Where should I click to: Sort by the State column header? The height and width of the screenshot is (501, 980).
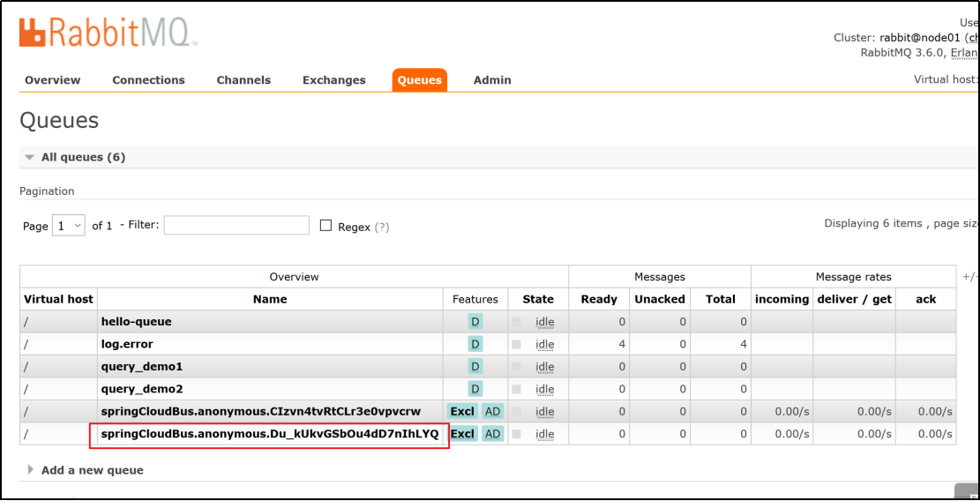pyautogui.click(x=538, y=299)
